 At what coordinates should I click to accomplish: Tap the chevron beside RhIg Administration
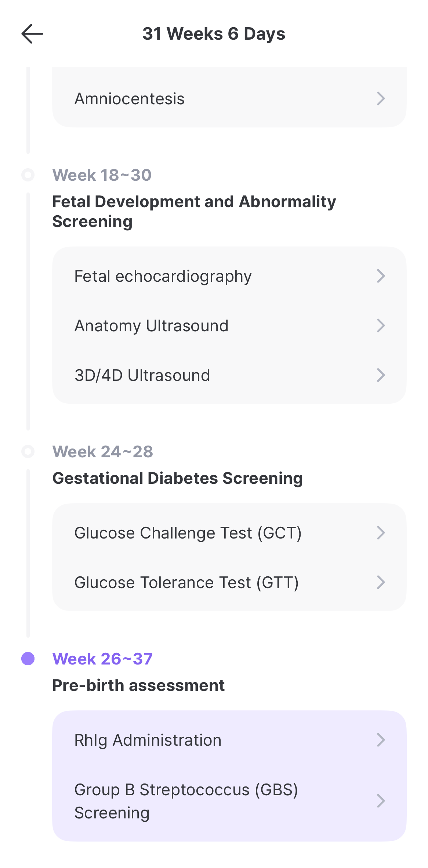381,740
